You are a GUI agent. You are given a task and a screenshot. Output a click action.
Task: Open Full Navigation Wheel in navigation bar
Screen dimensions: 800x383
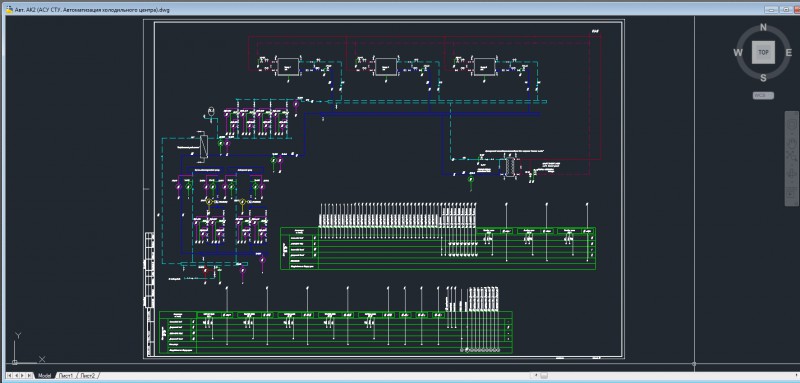[x=792, y=124]
